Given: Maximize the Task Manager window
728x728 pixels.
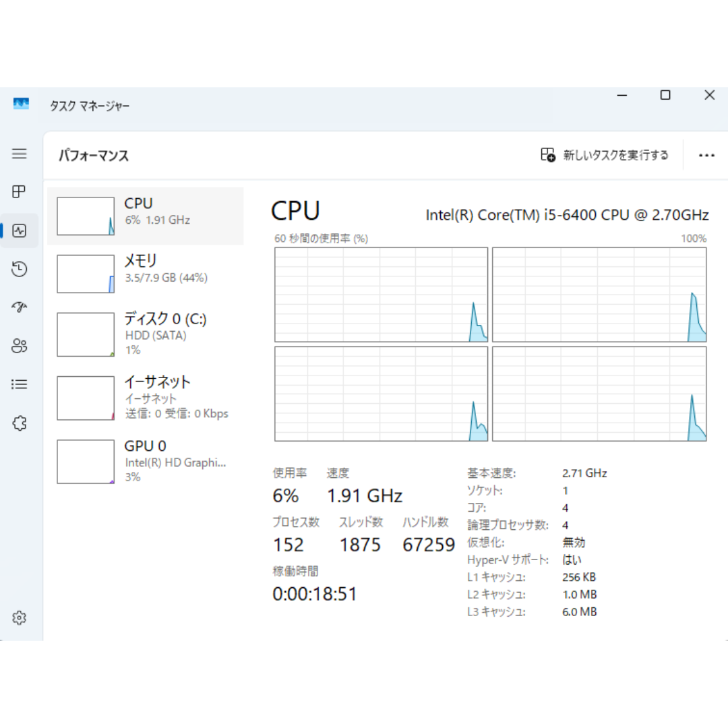Looking at the screenshot, I should click(665, 95).
